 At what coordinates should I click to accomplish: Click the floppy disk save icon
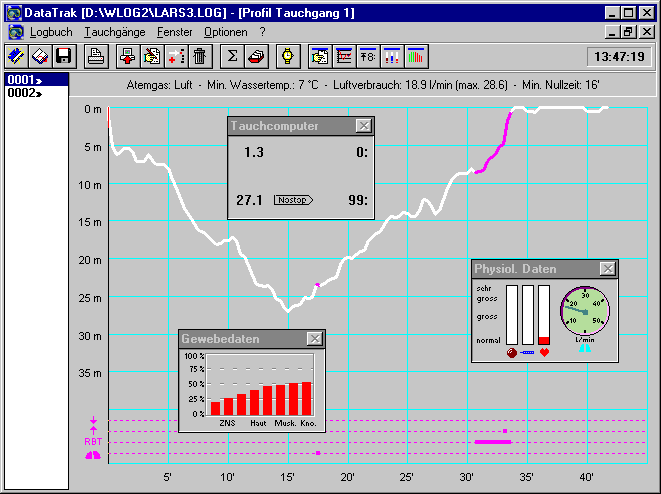tap(63, 56)
